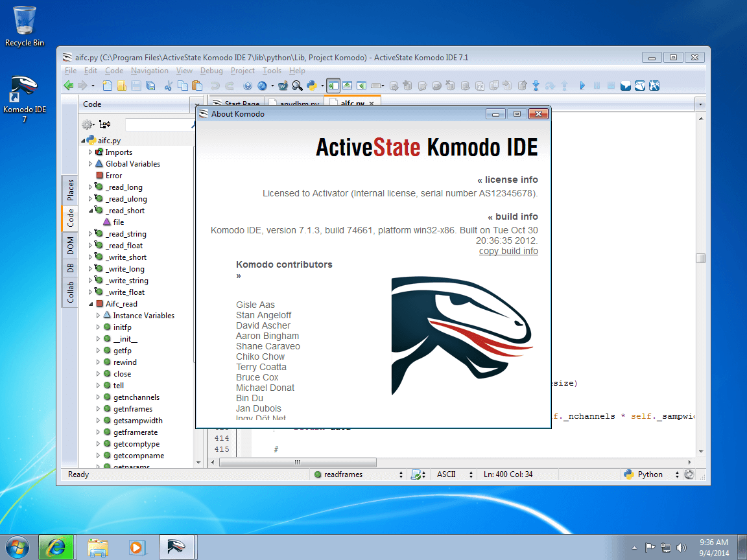Click the editor vertical scrollbar thumb

[x=700, y=258]
